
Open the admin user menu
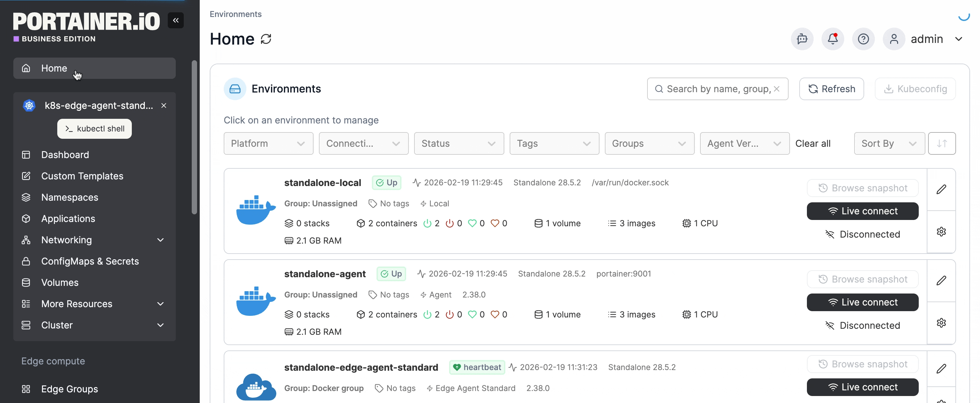coord(927,39)
